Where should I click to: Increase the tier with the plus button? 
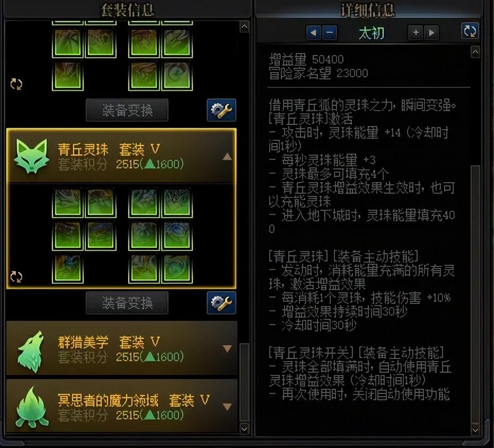click(416, 32)
